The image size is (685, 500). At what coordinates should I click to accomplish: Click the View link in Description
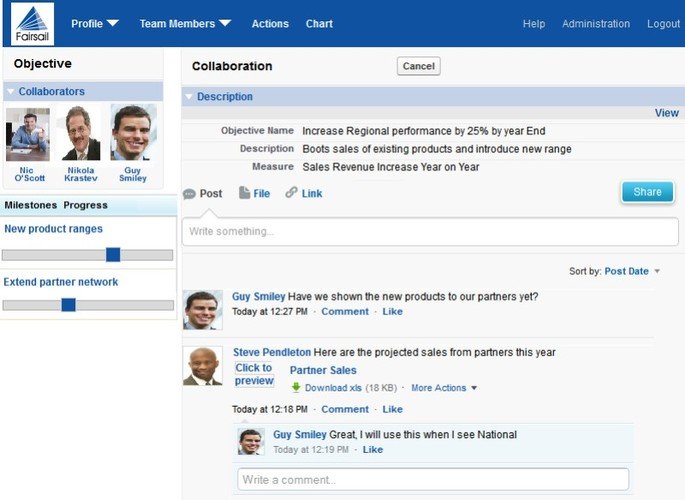coord(667,113)
